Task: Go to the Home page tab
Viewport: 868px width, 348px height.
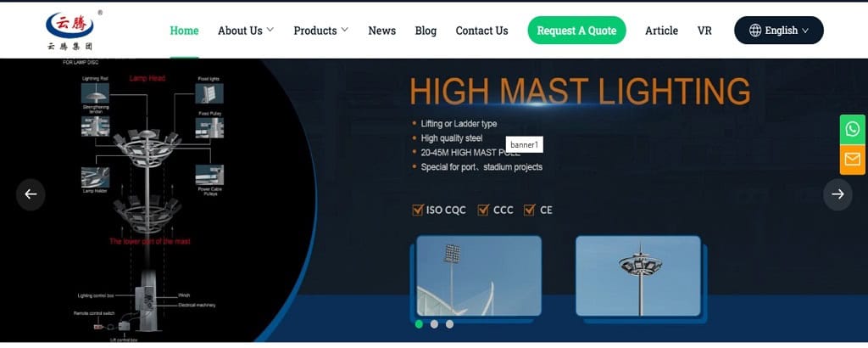Action: 184,31
